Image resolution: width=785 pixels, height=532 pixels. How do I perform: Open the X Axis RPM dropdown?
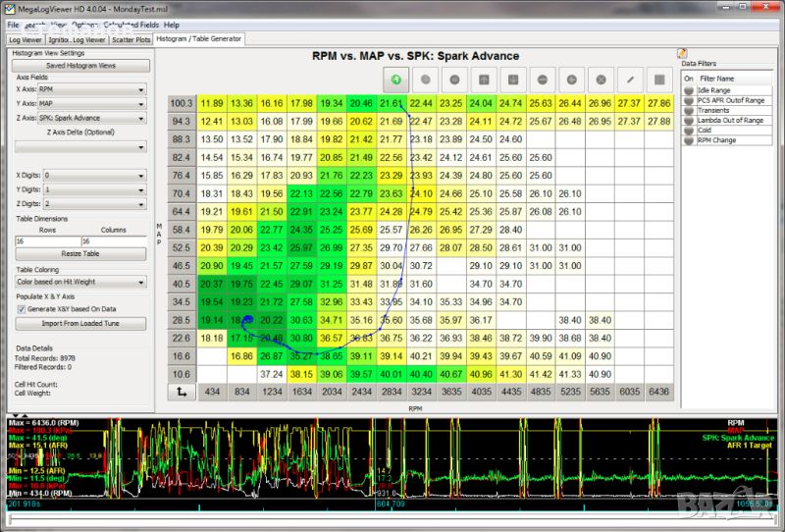coord(92,89)
